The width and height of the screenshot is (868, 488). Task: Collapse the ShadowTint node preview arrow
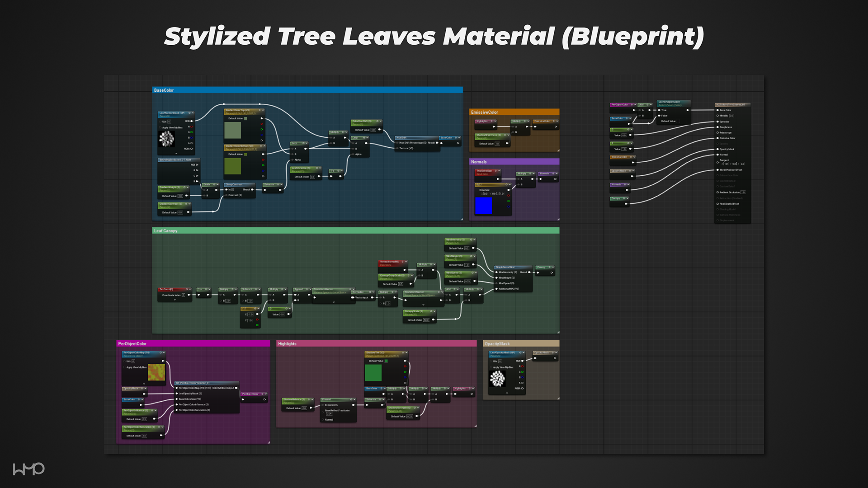click(x=406, y=352)
